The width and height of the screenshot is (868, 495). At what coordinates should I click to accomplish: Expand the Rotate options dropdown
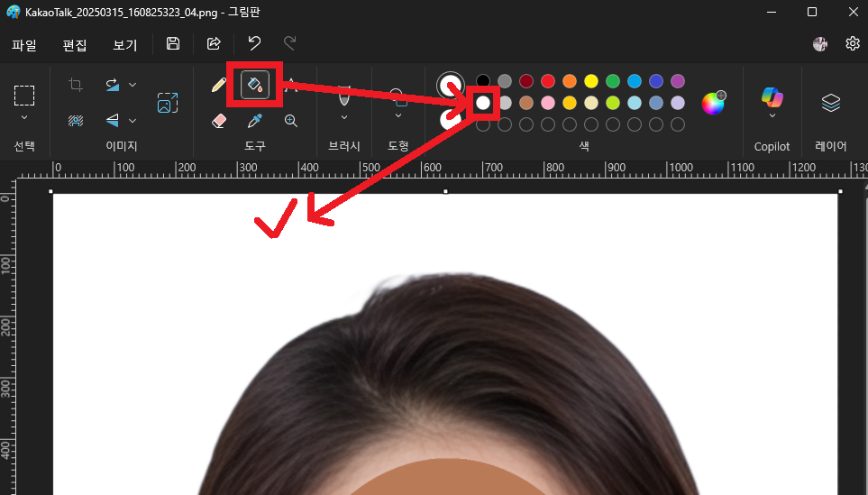(x=132, y=85)
